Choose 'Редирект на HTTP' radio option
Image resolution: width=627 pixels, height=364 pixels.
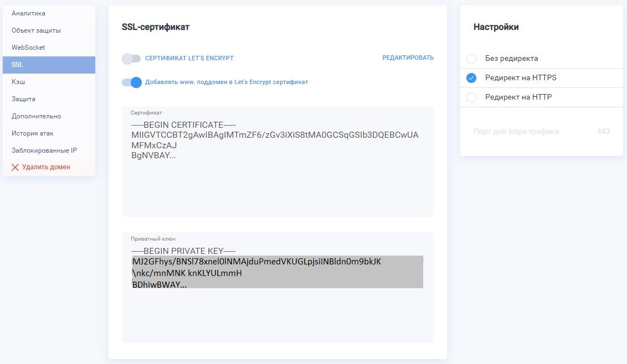tap(471, 97)
